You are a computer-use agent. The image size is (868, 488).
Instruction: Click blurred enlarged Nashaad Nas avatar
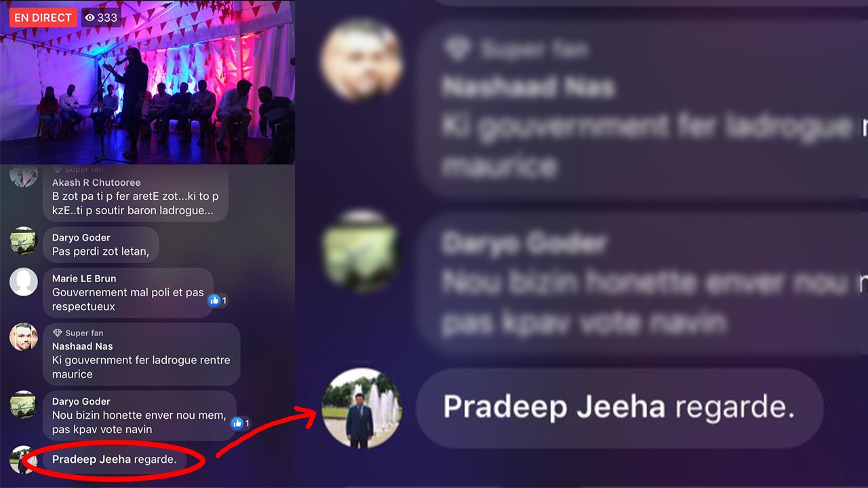pos(361,61)
